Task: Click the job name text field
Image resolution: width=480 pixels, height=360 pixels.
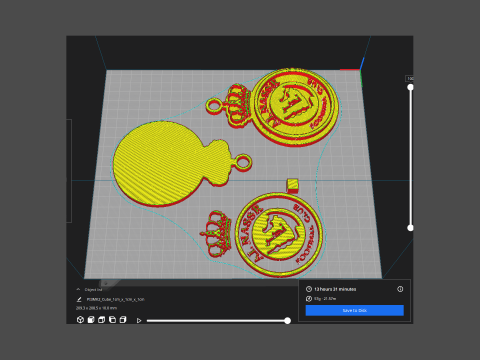Action: pos(116,299)
